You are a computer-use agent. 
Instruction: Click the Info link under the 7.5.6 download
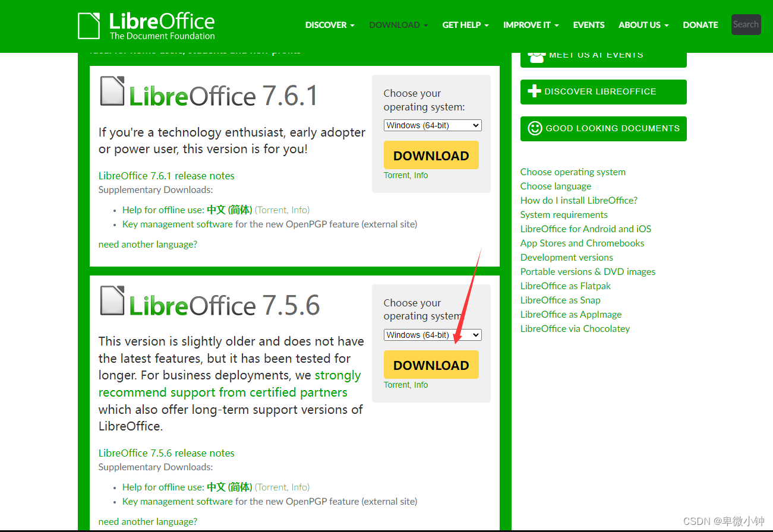[x=421, y=385]
